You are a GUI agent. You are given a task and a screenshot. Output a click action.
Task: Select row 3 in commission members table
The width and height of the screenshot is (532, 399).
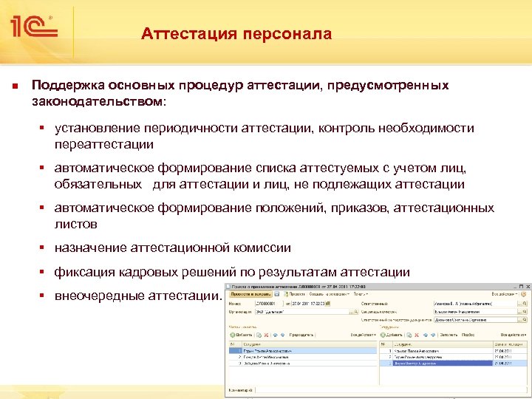click(303, 363)
